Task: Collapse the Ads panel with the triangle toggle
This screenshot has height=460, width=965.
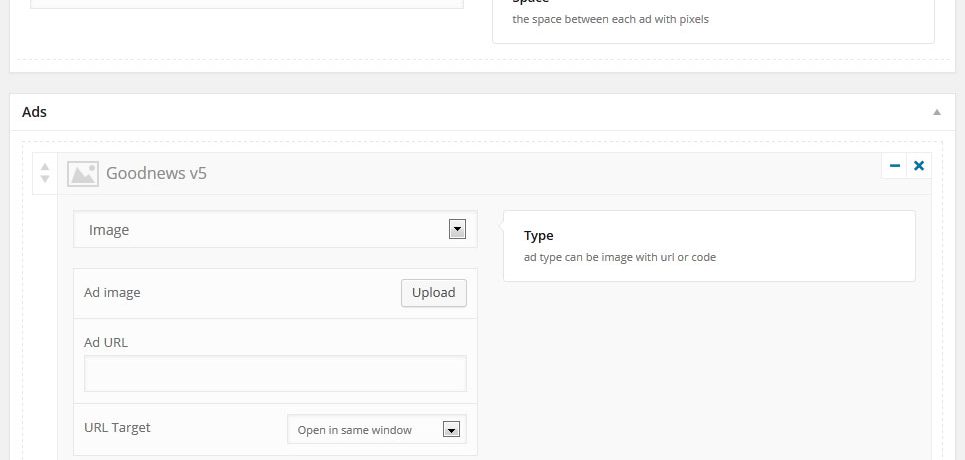Action: coord(936,112)
